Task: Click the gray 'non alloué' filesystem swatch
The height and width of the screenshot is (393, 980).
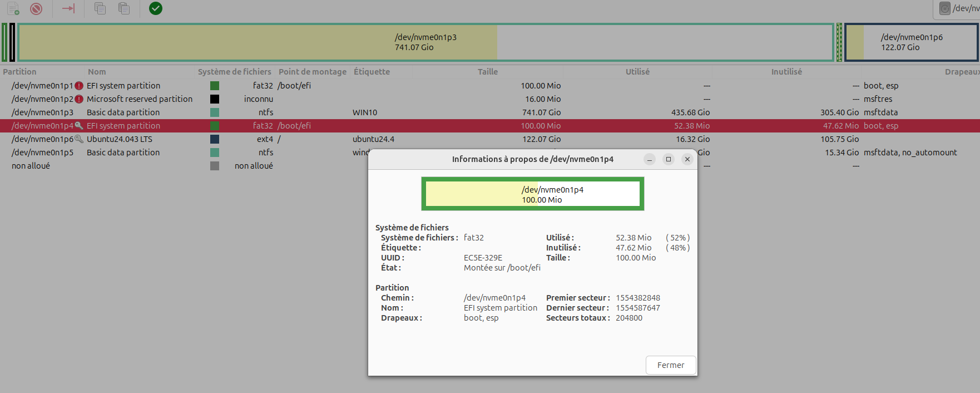Action: click(215, 166)
